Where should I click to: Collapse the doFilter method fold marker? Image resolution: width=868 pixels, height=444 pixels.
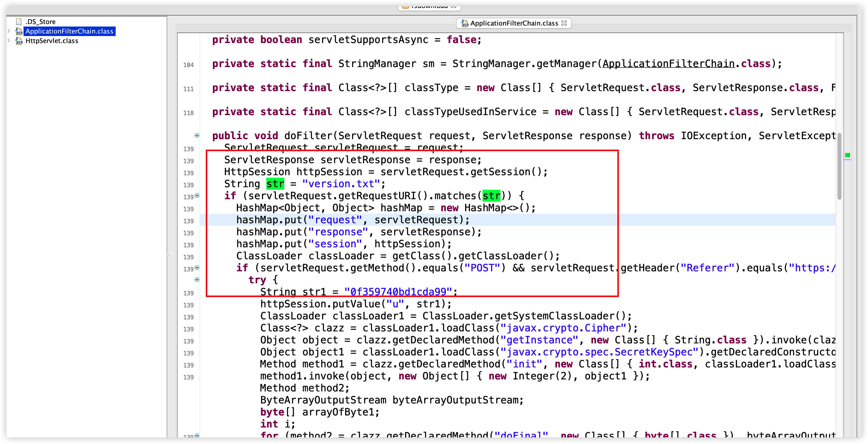coord(197,135)
